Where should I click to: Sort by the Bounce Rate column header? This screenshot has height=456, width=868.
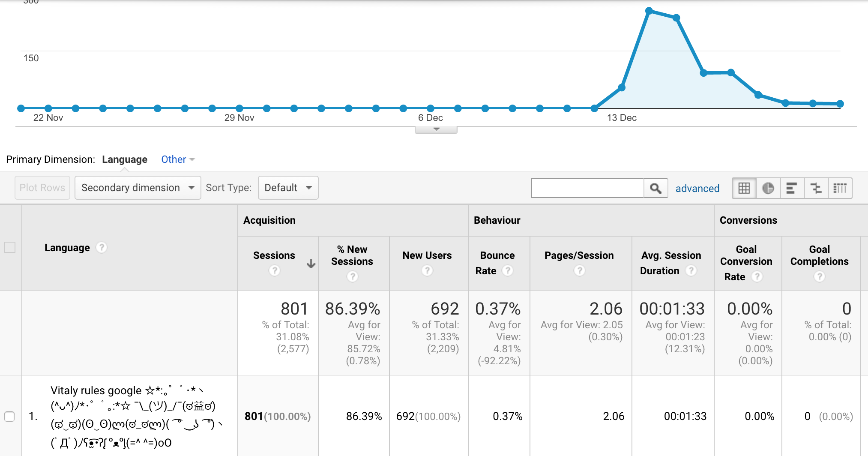tap(495, 263)
